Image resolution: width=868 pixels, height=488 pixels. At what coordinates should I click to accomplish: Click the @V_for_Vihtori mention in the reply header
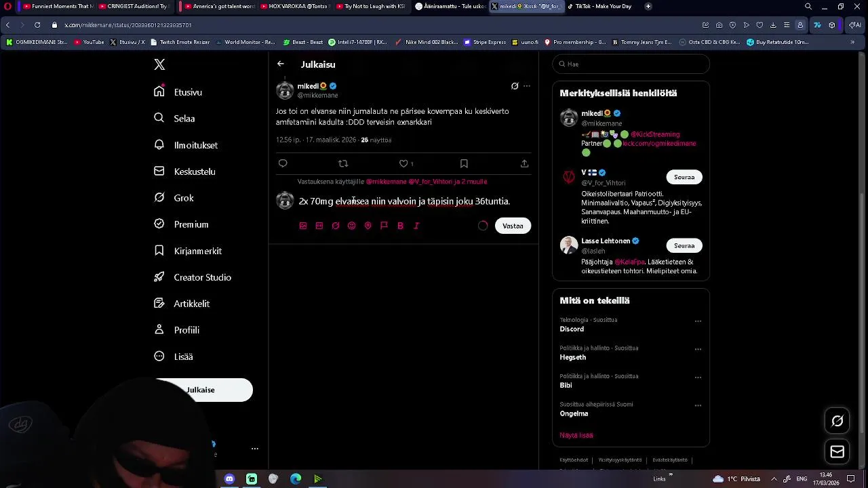[x=430, y=182]
